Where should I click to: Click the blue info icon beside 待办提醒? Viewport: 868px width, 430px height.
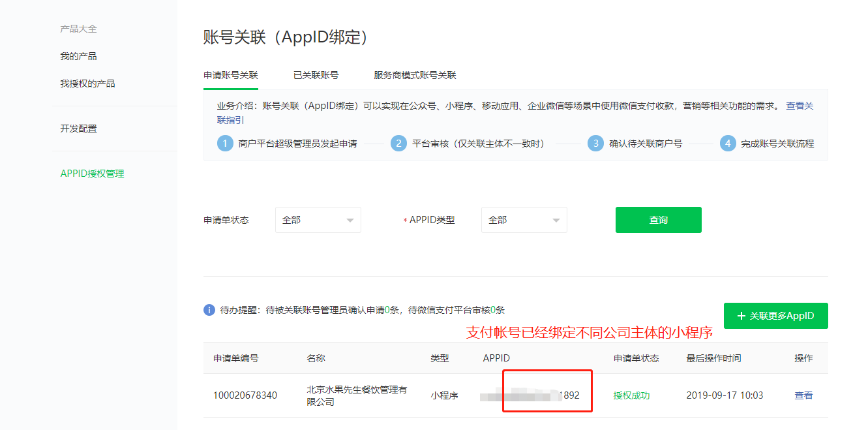(209, 310)
